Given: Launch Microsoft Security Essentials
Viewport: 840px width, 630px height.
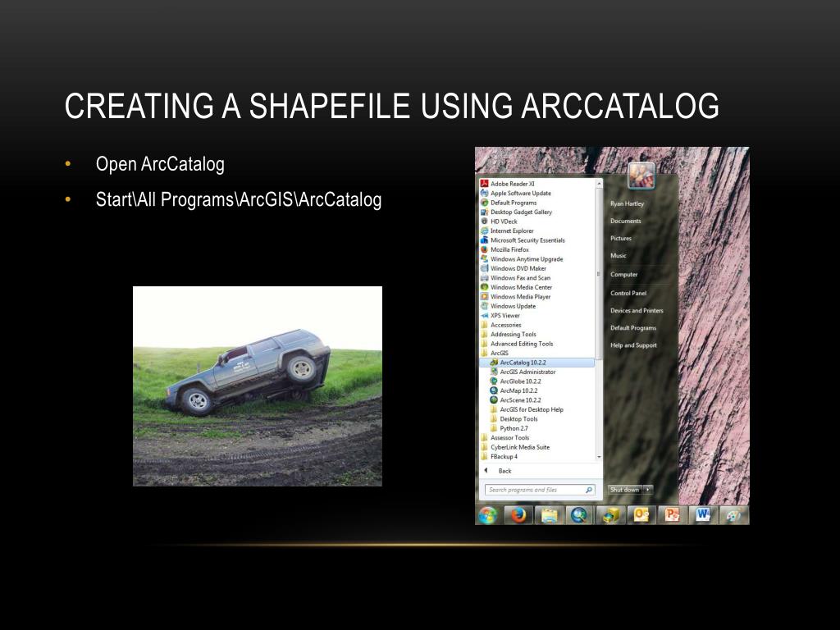Looking at the screenshot, I should tap(523, 240).
